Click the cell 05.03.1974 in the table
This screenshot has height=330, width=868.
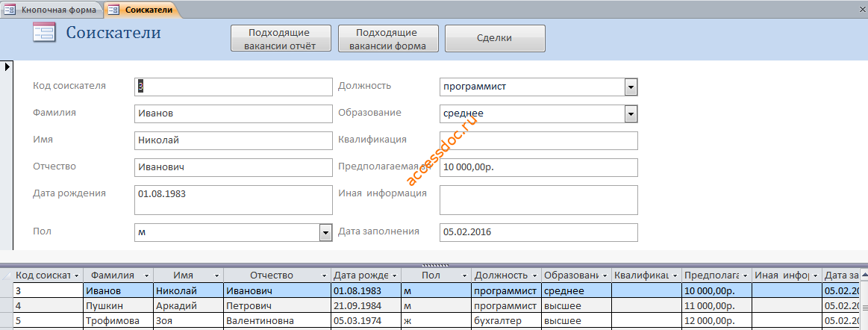coord(366,320)
